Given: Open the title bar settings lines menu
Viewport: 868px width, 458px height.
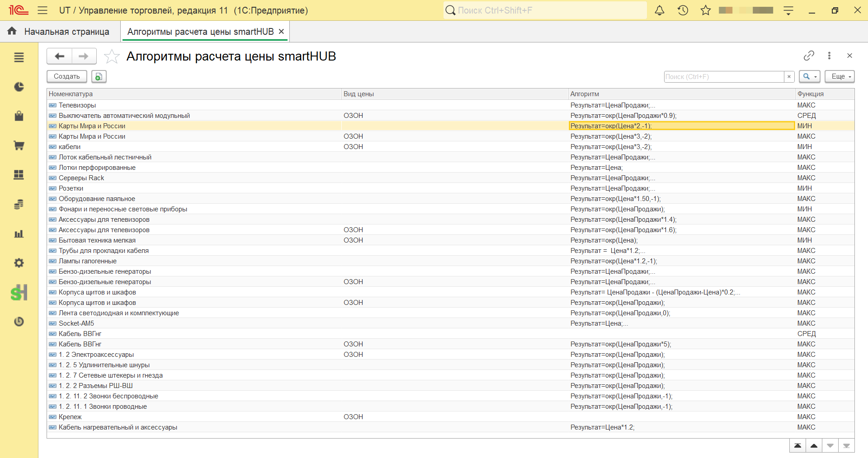Looking at the screenshot, I should [788, 10].
